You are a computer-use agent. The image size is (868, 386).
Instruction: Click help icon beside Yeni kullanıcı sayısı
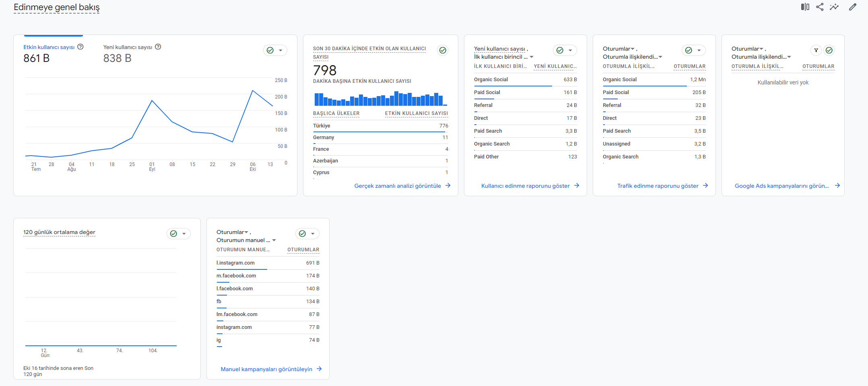158,47
